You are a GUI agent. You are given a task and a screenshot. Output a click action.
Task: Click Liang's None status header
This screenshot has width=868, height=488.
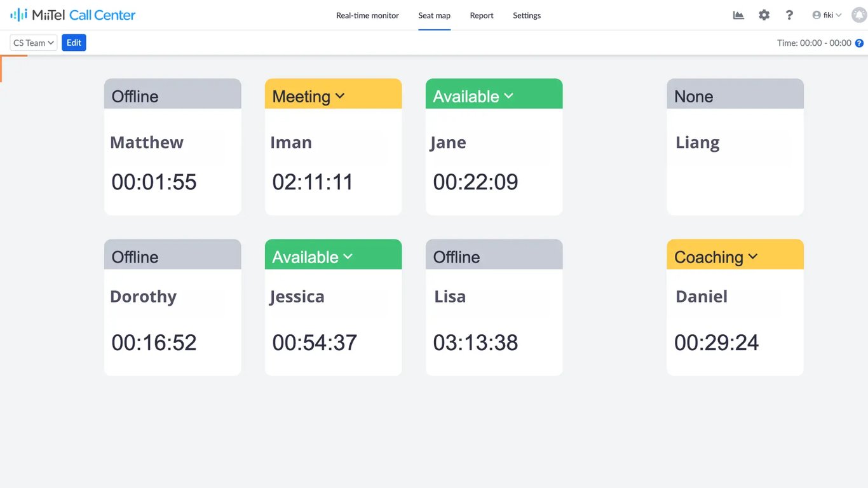click(735, 94)
